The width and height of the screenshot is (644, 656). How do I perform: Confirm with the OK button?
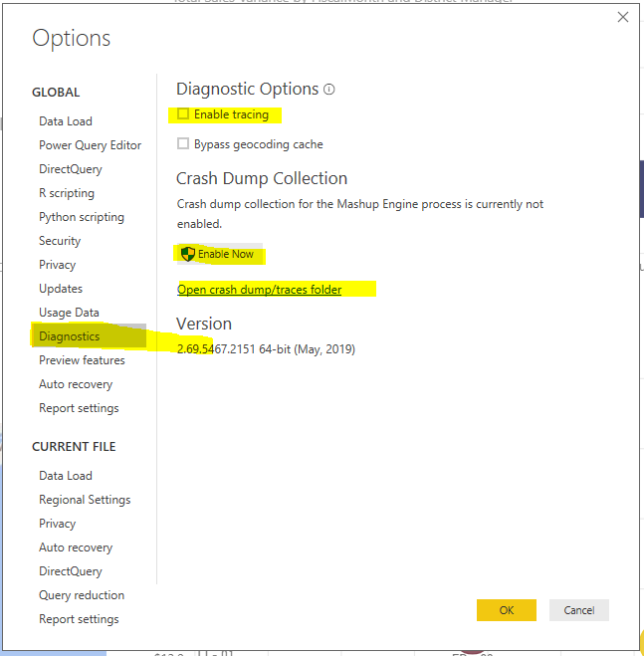click(507, 610)
